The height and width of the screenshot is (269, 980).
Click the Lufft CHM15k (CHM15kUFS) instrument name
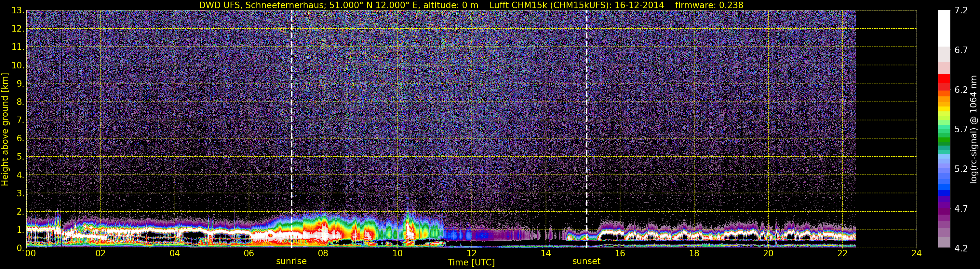(550, 5)
